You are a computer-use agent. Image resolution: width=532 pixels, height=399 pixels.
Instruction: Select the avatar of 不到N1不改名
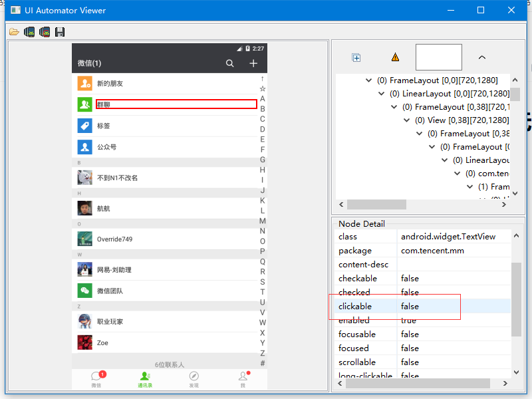[85, 178]
